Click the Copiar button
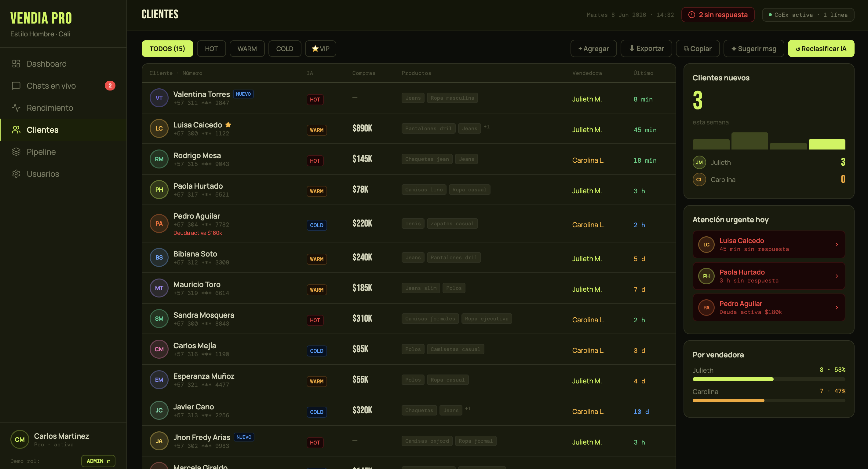The height and width of the screenshot is (469, 868). click(x=698, y=49)
